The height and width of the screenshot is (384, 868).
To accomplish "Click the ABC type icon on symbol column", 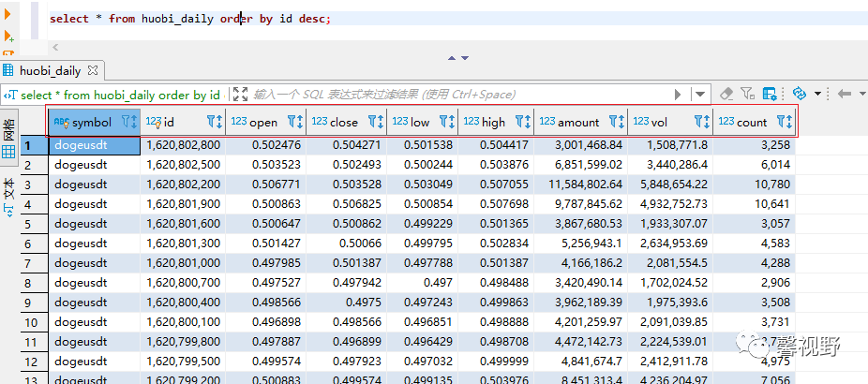I will (62, 123).
